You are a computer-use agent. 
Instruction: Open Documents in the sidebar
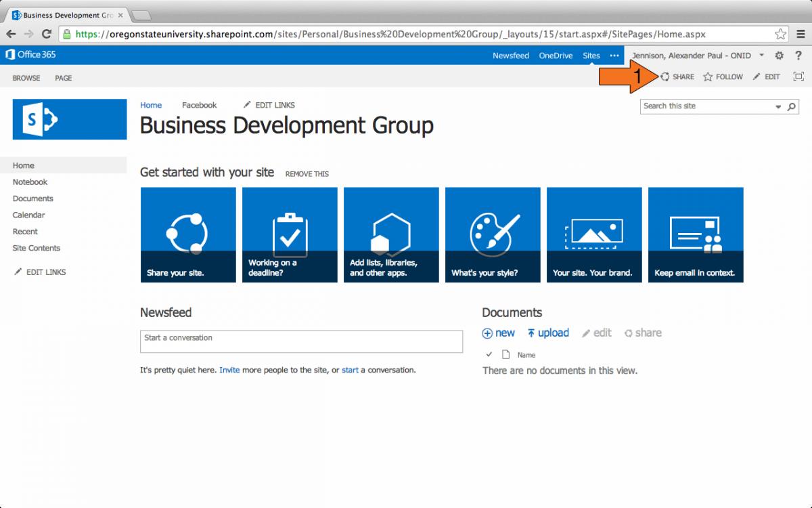[x=33, y=198]
